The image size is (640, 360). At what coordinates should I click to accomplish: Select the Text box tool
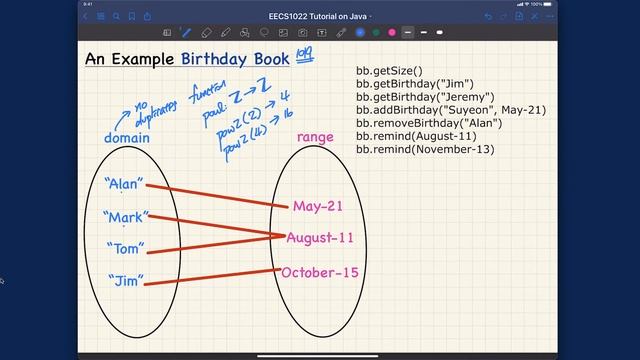click(322, 32)
